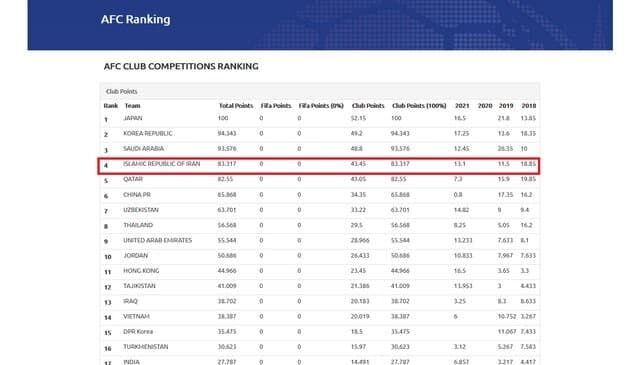Viewport: 640px width, 365px height.
Task: Click the Club Points (100%) column header
Action: 419,106
